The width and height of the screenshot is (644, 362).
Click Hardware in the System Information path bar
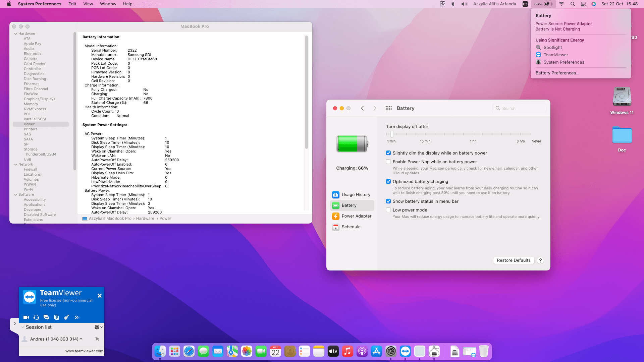click(145, 219)
